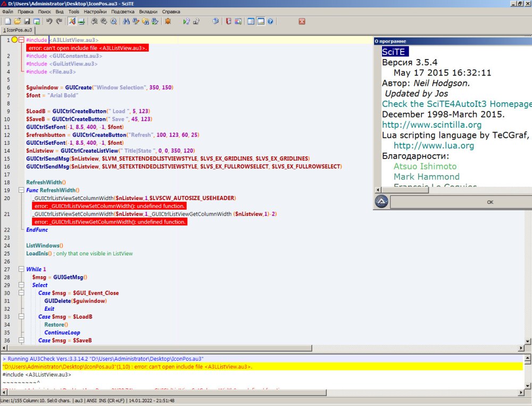This screenshot has width=532, height=406.
Task: Click the AutoIt logo in the About dialog
Action: (x=381, y=202)
